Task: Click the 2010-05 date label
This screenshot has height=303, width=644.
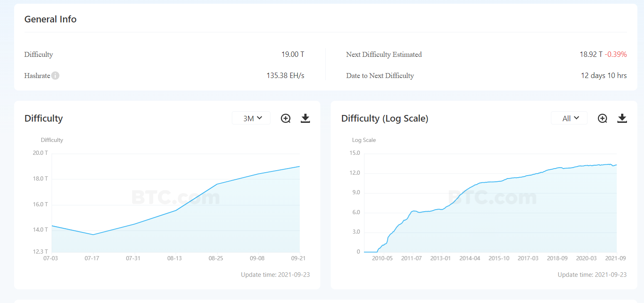Action: click(382, 258)
